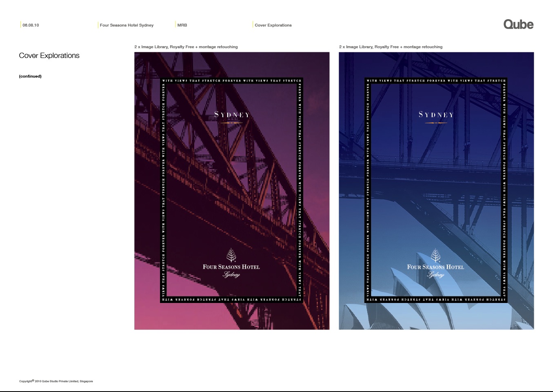Click the copyright notice at page bottom
The width and height of the screenshot is (553, 392).
56,381
